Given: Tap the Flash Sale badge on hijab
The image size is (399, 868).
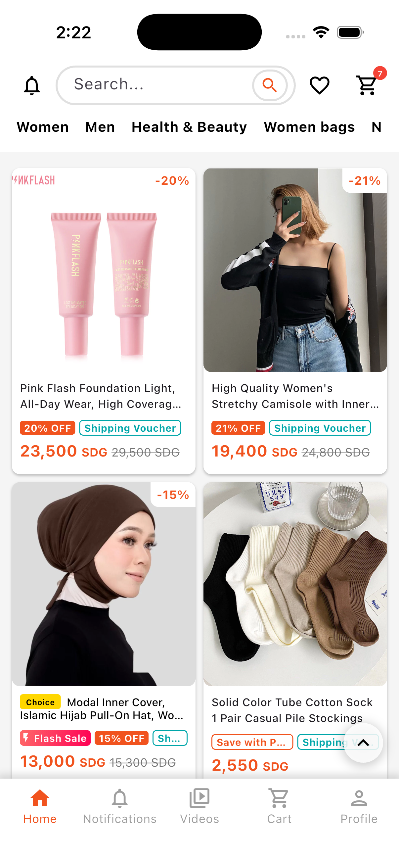Looking at the screenshot, I should coord(55,738).
